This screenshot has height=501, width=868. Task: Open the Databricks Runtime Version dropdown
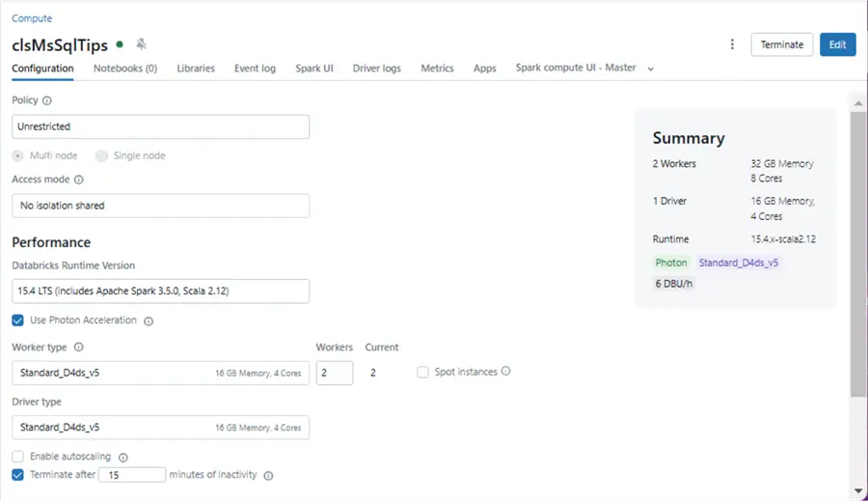coord(160,291)
